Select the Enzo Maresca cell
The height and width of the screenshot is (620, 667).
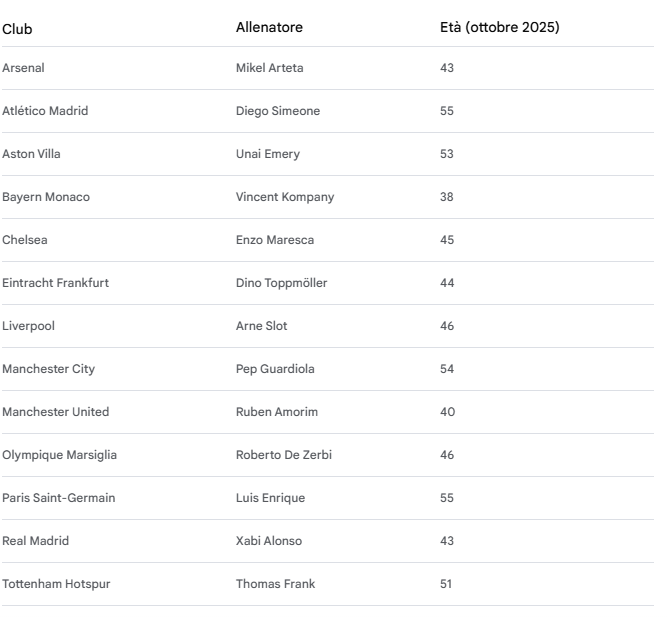coord(274,240)
